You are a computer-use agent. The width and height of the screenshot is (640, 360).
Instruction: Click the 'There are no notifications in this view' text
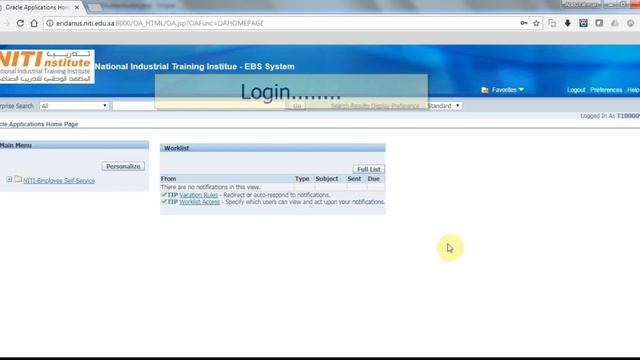coord(211,187)
